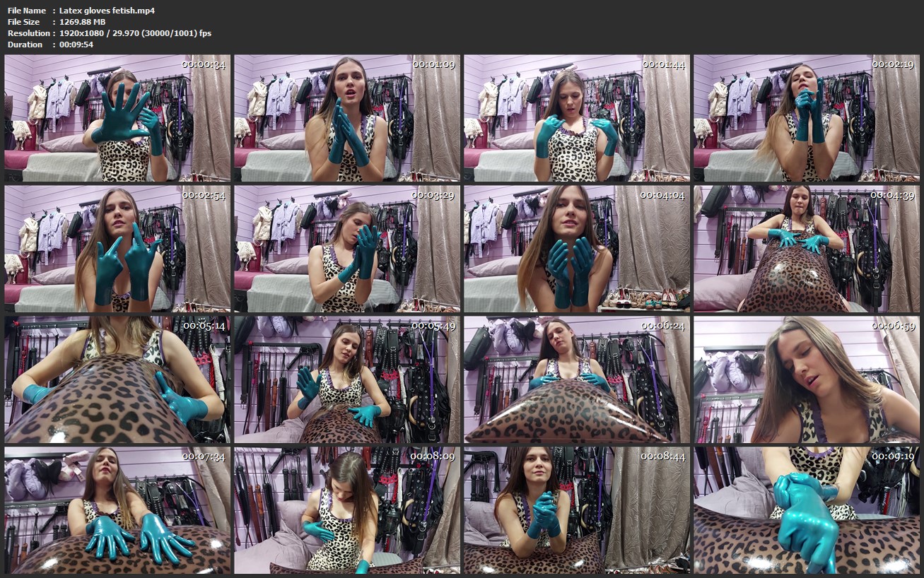Viewport: 924px width, 578px height.
Task: Click the thumbnail at 00:06:24
Action: 577,379
